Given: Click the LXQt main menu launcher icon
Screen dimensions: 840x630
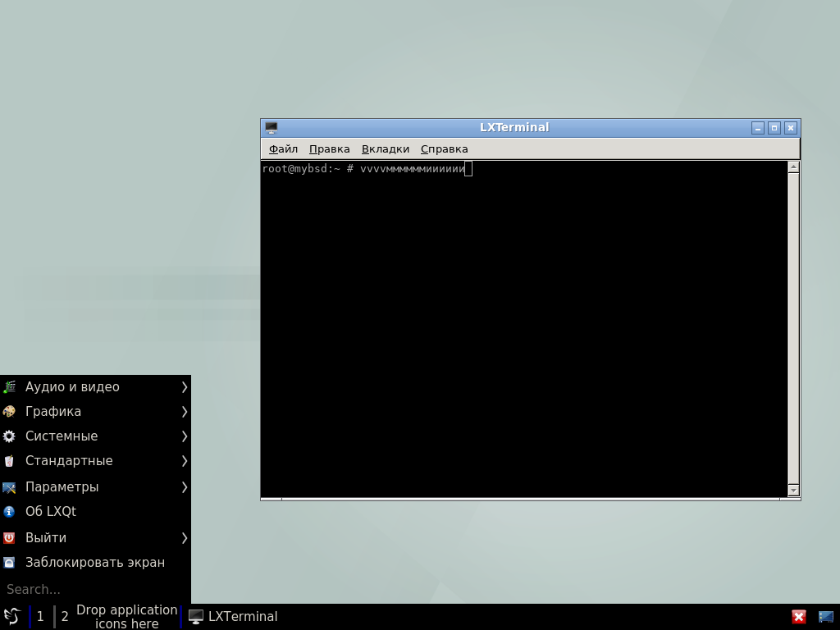Looking at the screenshot, I should click(x=11, y=616).
